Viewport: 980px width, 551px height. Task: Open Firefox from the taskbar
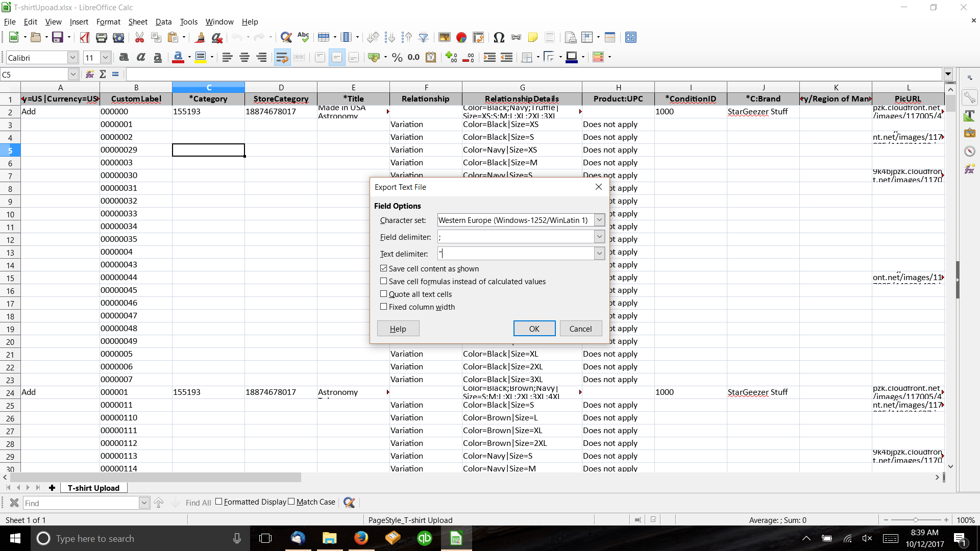[361, 538]
